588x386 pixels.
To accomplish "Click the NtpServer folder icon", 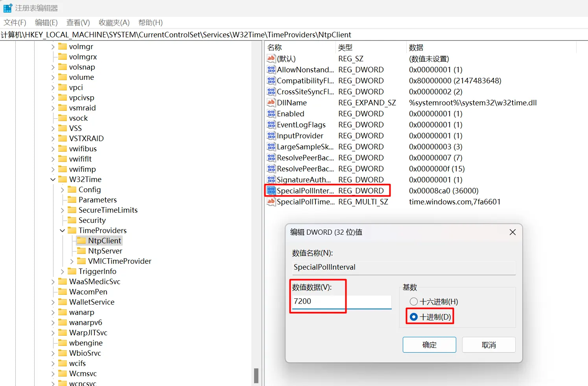I will click(x=81, y=251).
